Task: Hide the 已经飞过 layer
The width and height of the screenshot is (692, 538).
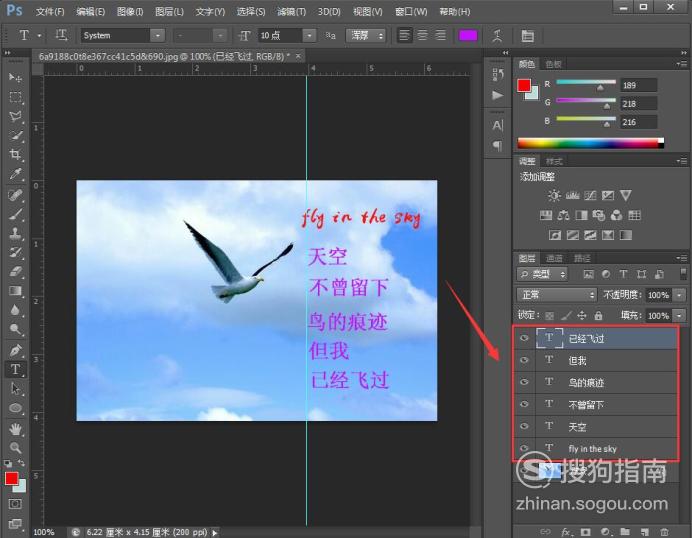Action: pyautogui.click(x=524, y=338)
